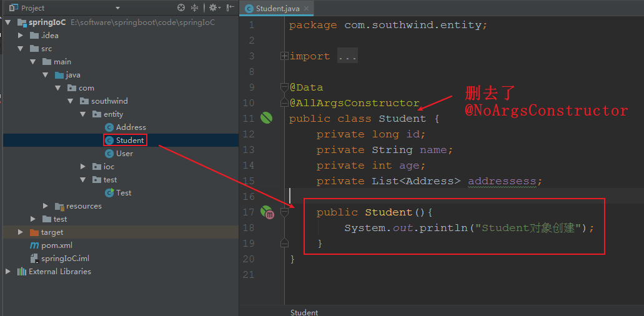Click the gutter icon on line 17
The width and height of the screenshot is (644, 316).
pyautogui.click(x=267, y=212)
